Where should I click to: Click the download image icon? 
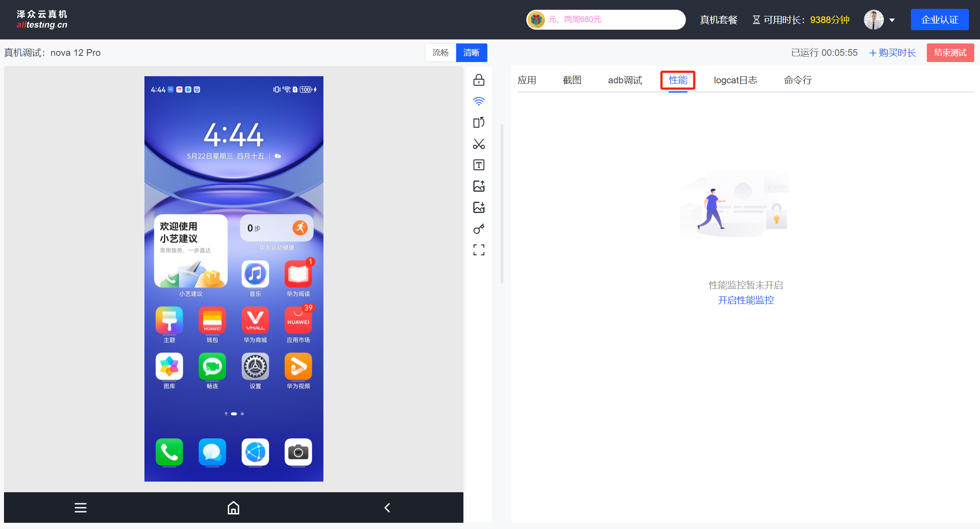coord(478,207)
